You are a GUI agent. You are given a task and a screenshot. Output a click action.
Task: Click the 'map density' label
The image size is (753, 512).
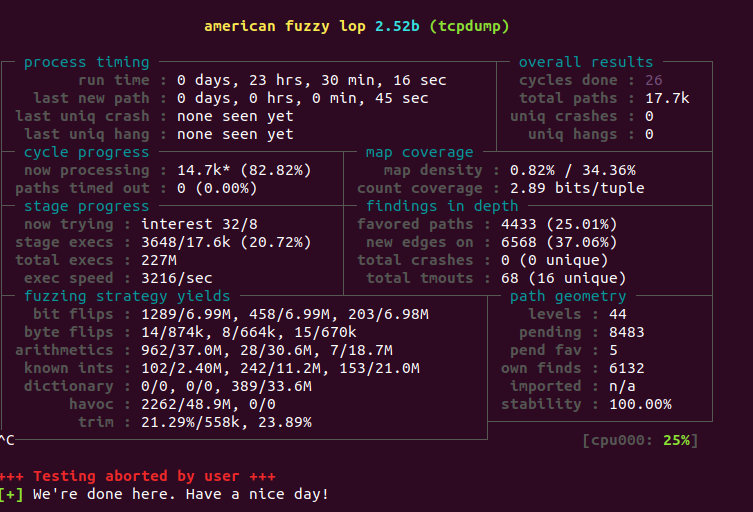point(433,170)
